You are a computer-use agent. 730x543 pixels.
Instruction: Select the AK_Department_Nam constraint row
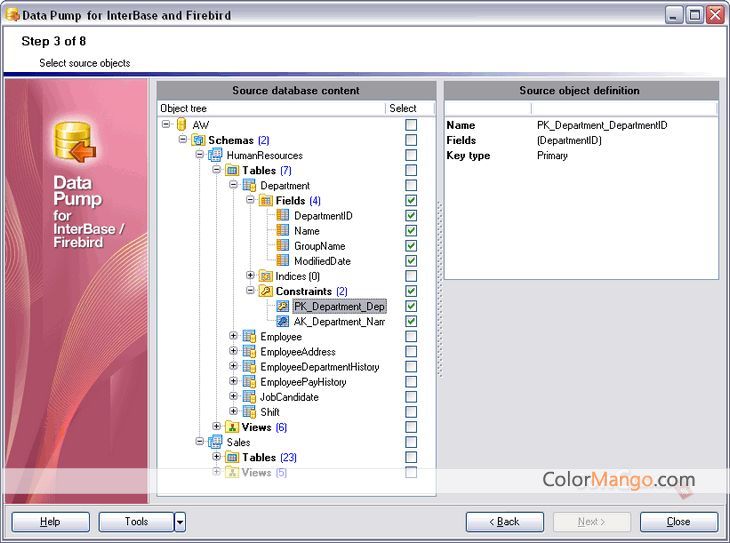click(x=339, y=321)
